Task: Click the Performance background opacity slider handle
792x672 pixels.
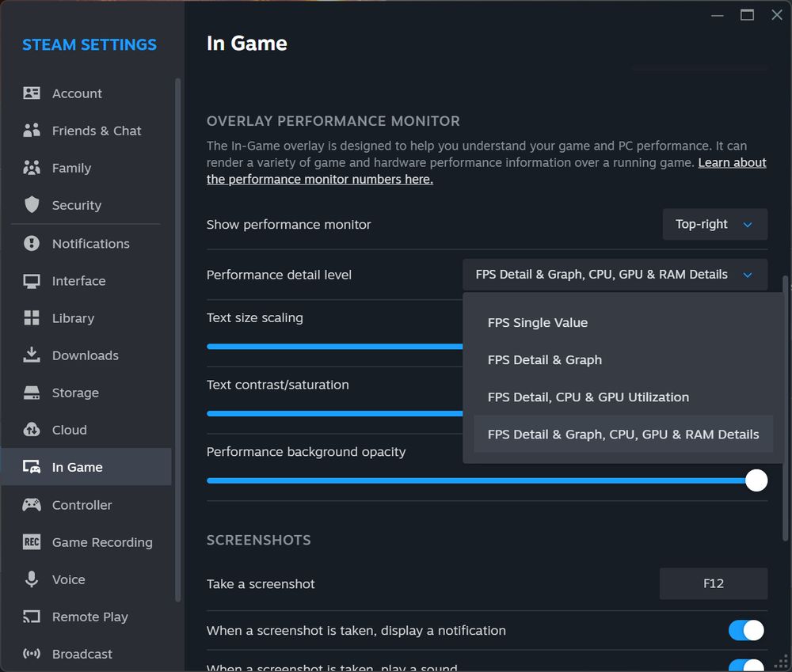Action: click(756, 480)
